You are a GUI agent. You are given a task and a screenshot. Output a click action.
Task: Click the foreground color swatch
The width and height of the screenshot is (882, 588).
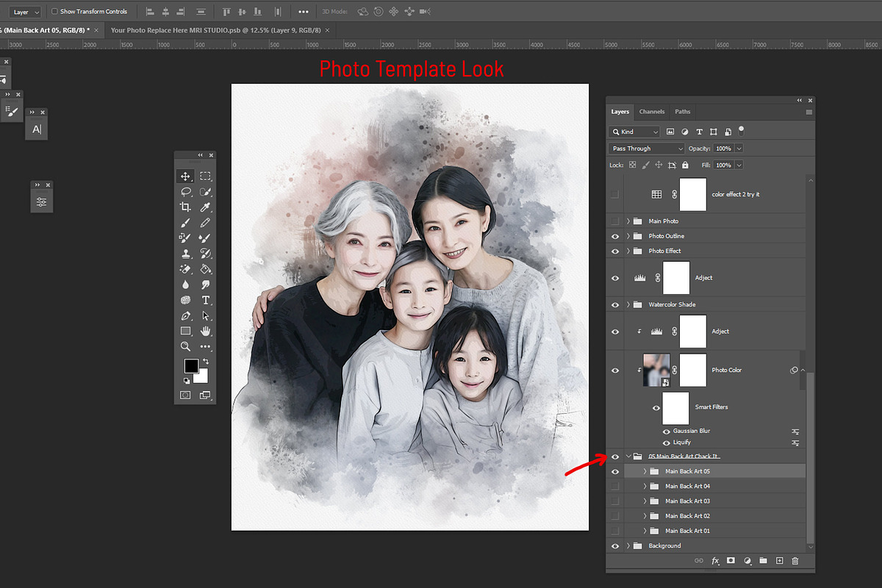click(x=191, y=366)
